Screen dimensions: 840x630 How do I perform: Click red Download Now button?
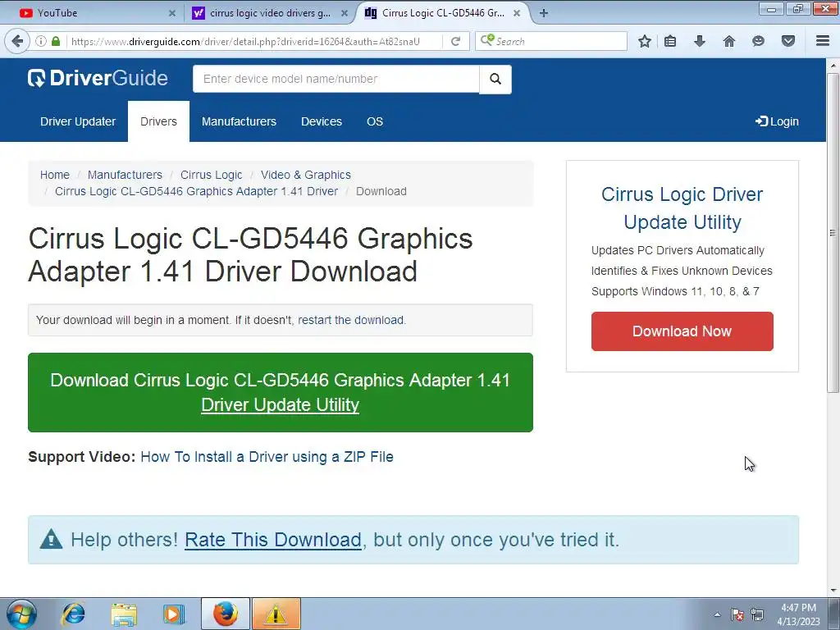(x=682, y=331)
